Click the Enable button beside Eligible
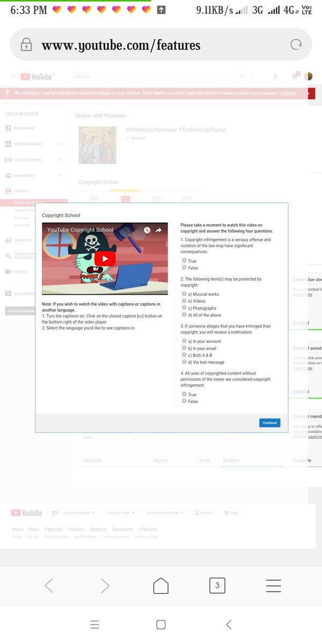 point(205,460)
